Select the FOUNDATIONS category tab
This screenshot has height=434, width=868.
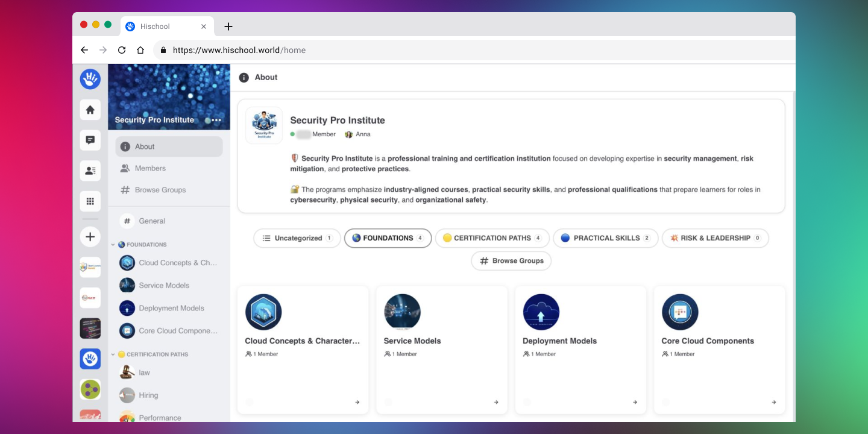(x=388, y=238)
